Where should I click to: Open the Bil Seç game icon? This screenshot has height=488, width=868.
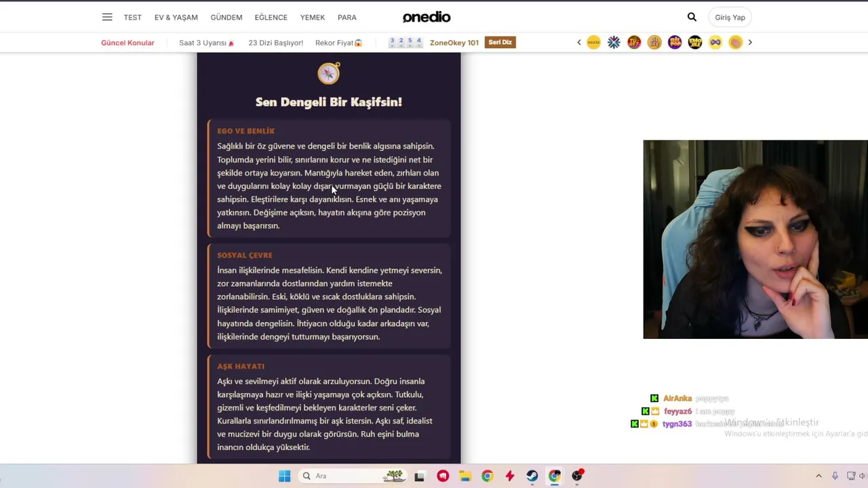(654, 42)
